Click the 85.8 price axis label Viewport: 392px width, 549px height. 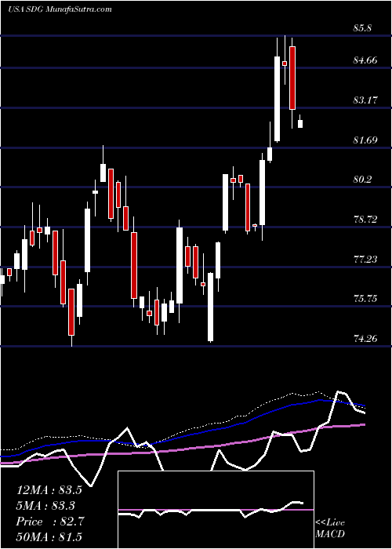tap(362, 28)
